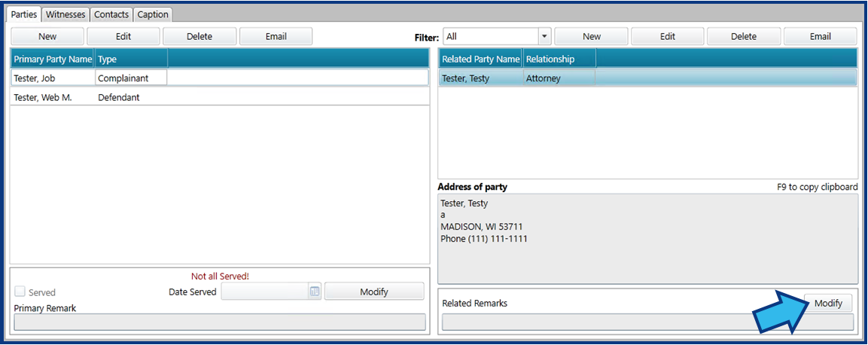The width and height of the screenshot is (868, 345).
Task: Click Edit button for primary parties
Action: click(123, 37)
